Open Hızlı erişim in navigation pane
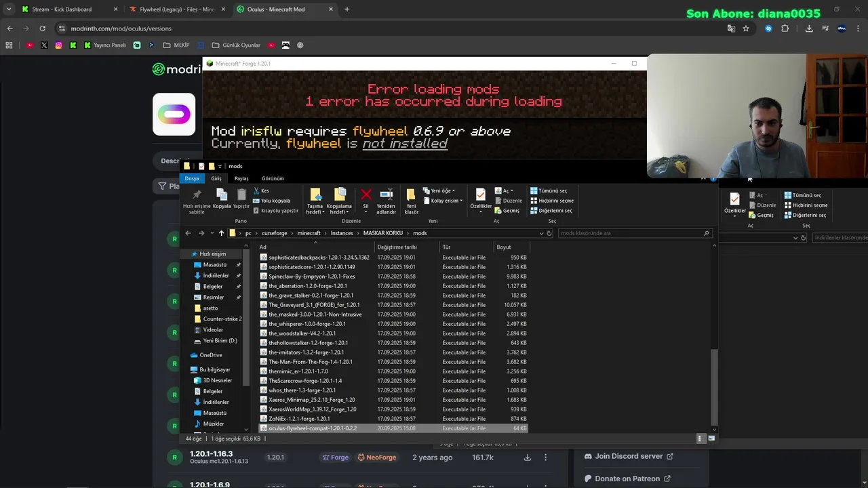The width and height of the screenshot is (868, 488). tap(212, 253)
